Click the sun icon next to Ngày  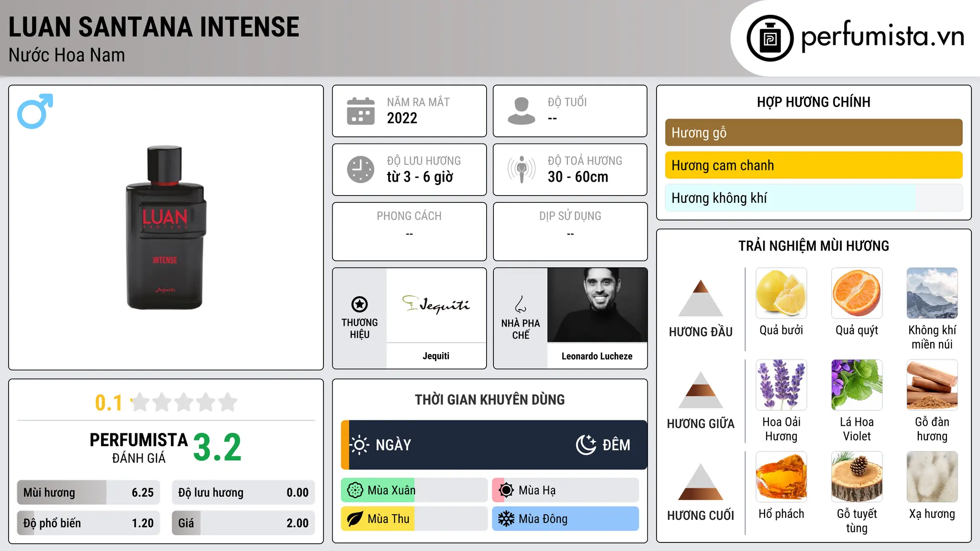click(359, 445)
